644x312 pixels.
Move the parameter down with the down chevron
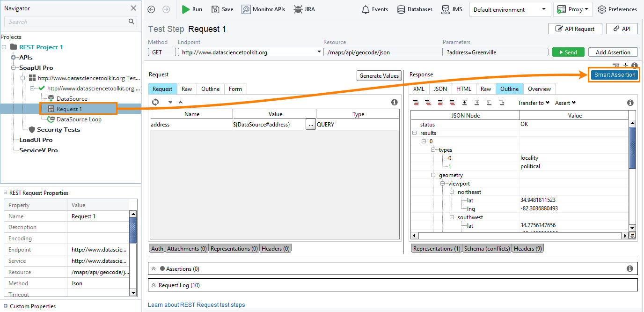(x=170, y=102)
